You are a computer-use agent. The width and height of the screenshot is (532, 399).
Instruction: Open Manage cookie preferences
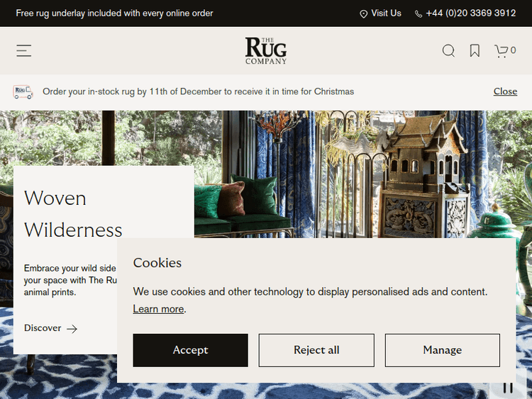(442, 350)
